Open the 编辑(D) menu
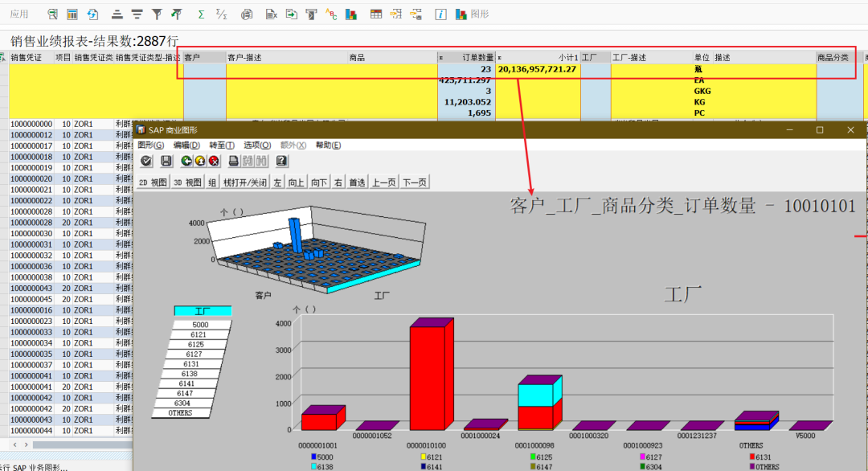The width and height of the screenshot is (868, 471). [x=186, y=145]
